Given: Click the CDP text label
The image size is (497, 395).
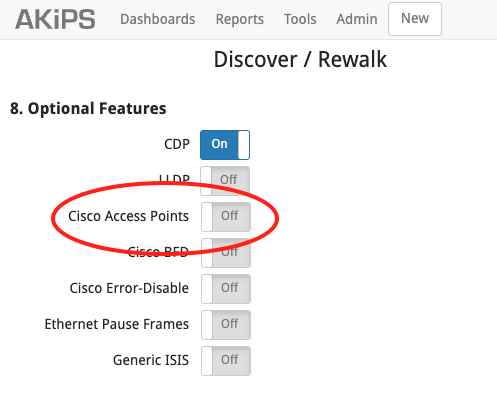Looking at the screenshot, I should click(177, 144).
